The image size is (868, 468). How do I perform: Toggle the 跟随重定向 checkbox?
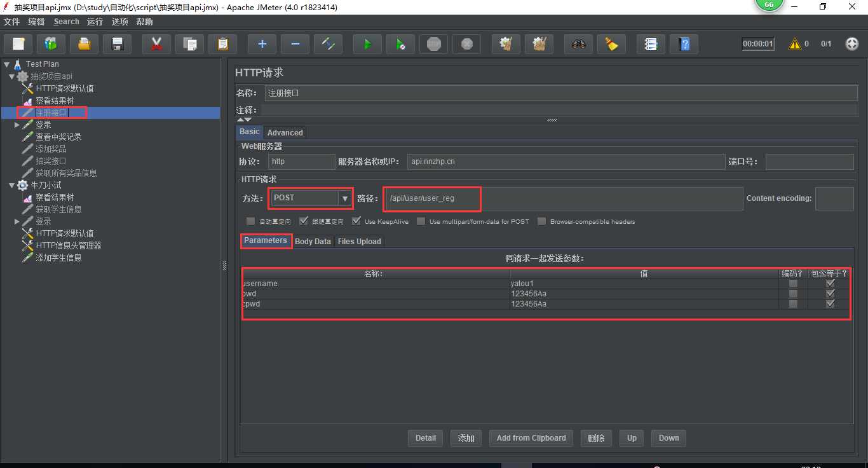coord(304,221)
